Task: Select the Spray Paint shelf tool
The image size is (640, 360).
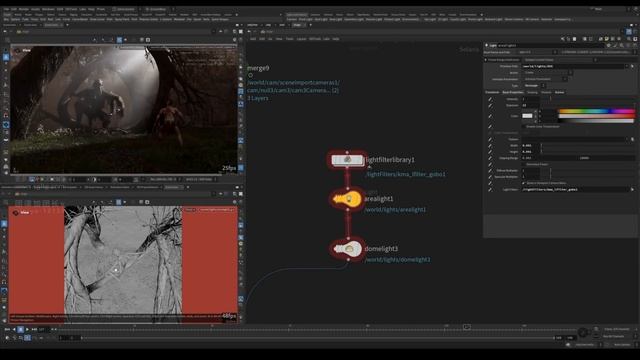Action: pos(121,19)
